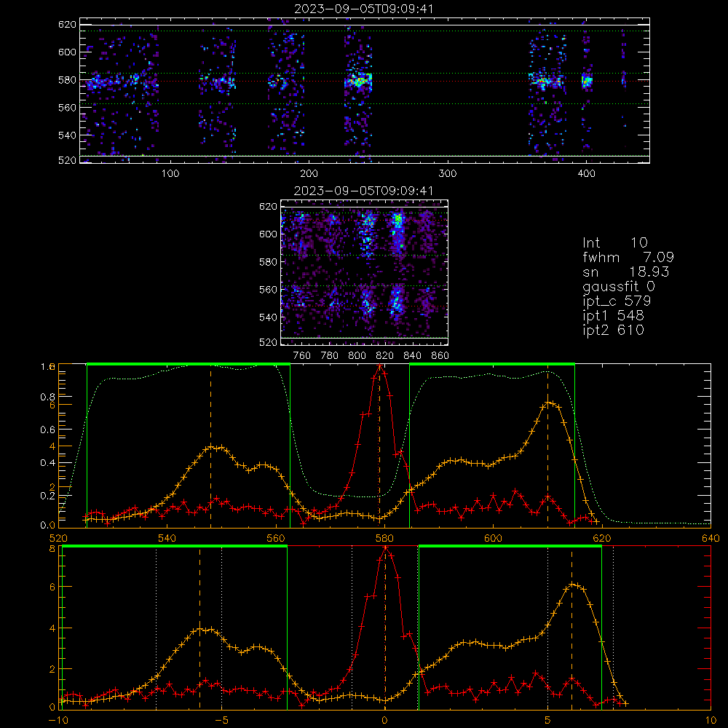Image resolution: width=728 pixels, height=728 pixels.
Task: Click the orange curve peak near 610 in upper profile
Action: pos(548,403)
